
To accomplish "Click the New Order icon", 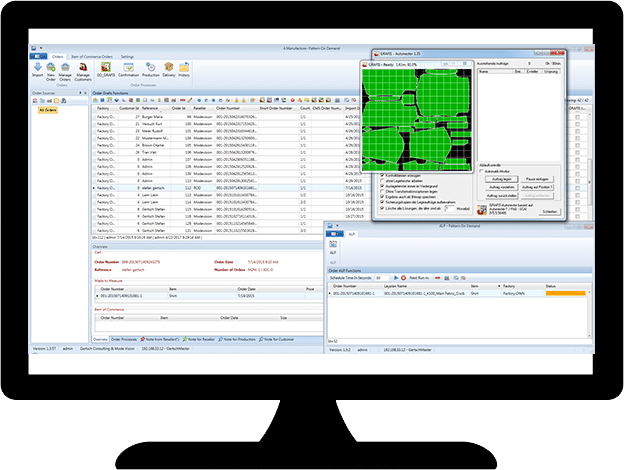I will click(50, 70).
